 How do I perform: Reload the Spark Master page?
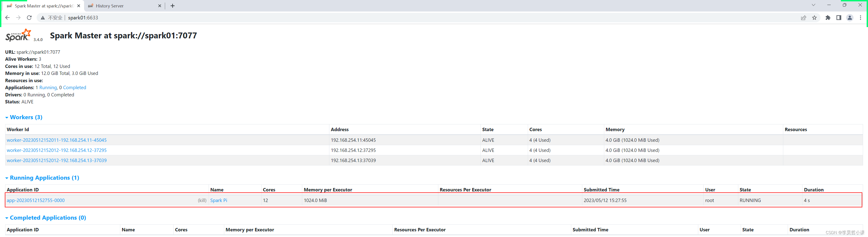pos(29,18)
